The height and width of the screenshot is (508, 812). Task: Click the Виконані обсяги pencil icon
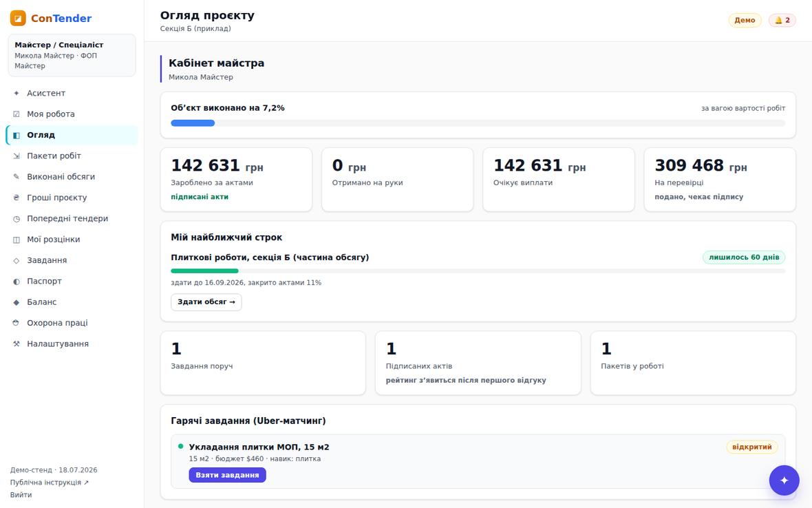click(x=17, y=177)
